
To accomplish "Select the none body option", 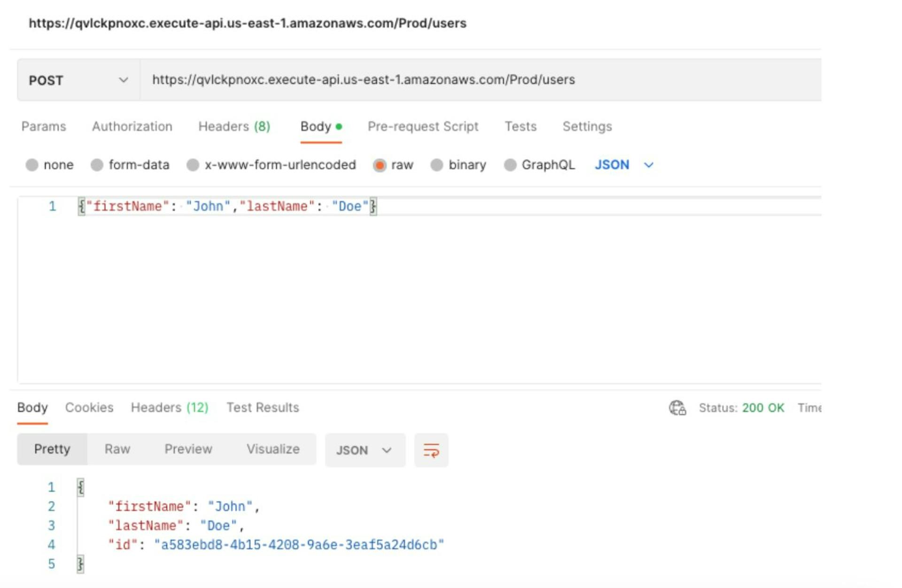I will 32,165.
